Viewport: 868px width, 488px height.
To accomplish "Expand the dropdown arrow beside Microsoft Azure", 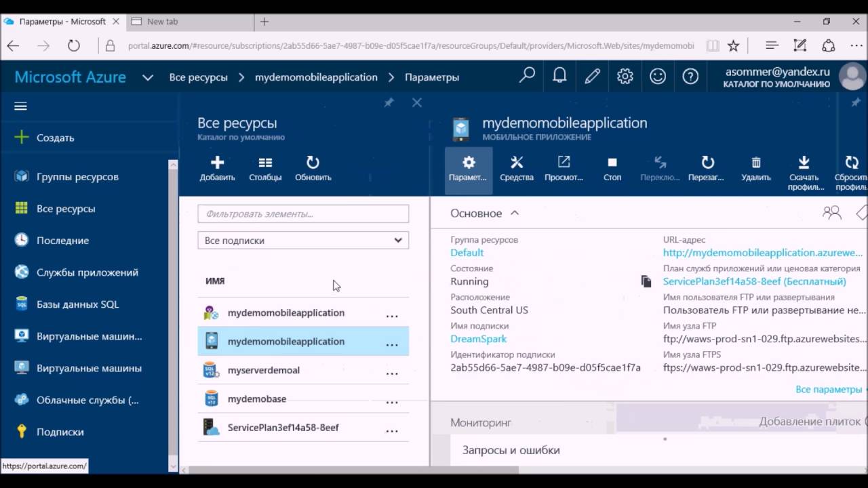I will coord(148,78).
